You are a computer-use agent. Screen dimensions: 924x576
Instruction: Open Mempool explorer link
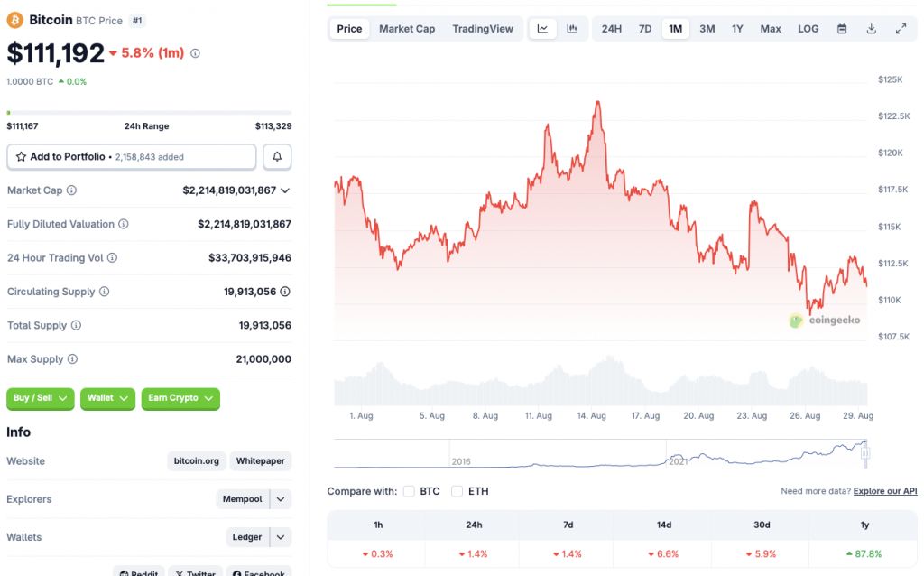tap(242, 498)
